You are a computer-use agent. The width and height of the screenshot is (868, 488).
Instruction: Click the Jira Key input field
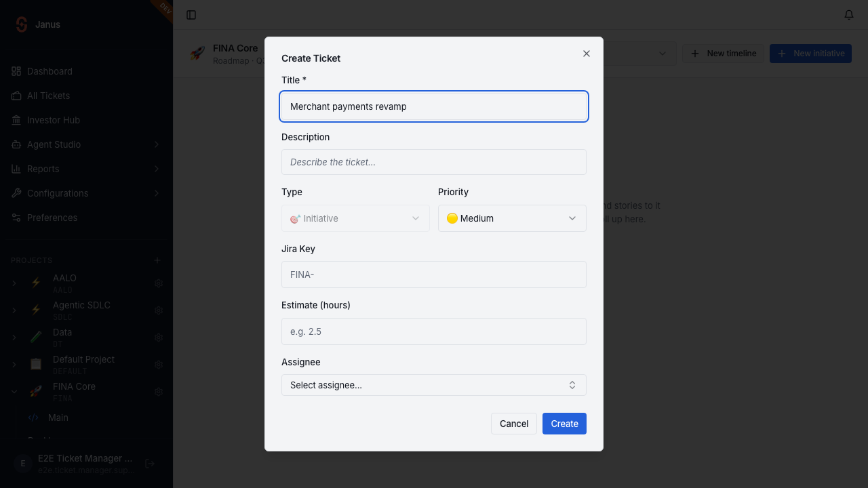(434, 274)
